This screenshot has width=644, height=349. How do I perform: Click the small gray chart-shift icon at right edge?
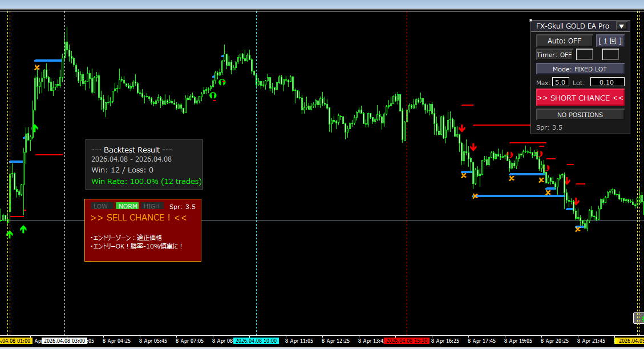(638, 318)
